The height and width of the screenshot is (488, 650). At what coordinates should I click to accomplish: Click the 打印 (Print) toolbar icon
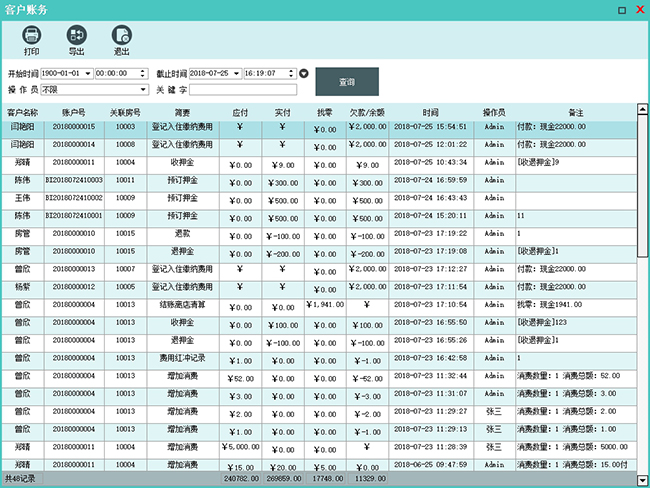pyautogui.click(x=32, y=38)
